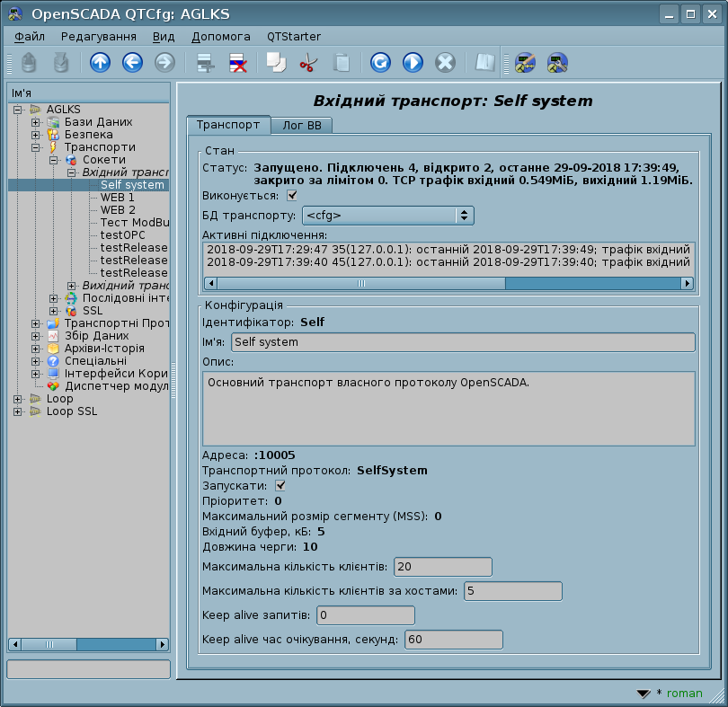Start cyclic refresh with the play icon
The width and height of the screenshot is (728, 707).
[x=413, y=63]
